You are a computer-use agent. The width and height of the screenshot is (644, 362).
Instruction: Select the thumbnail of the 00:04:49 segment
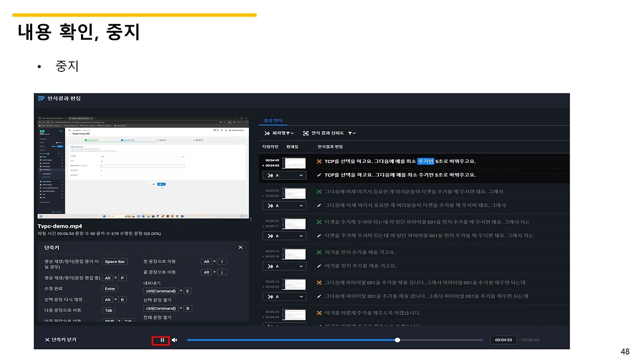[x=294, y=163]
